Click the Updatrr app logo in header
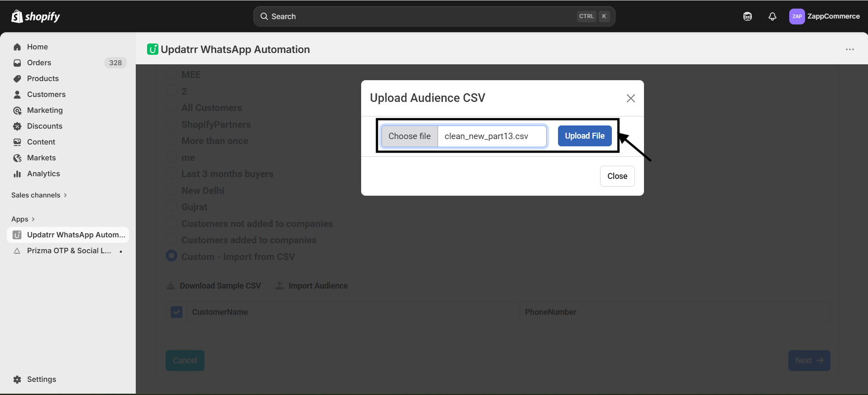Viewport: 868px width, 395px height. (x=153, y=49)
